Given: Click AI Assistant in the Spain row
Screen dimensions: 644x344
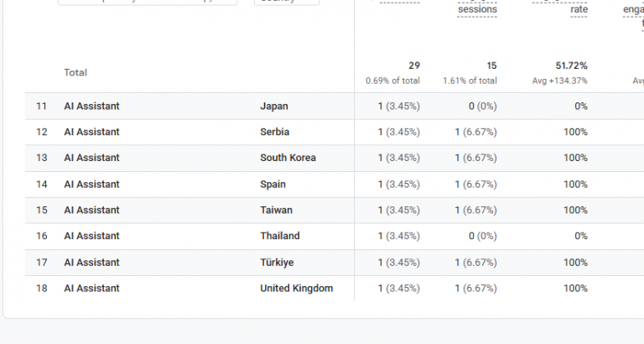Looking at the screenshot, I should coord(91,185).
